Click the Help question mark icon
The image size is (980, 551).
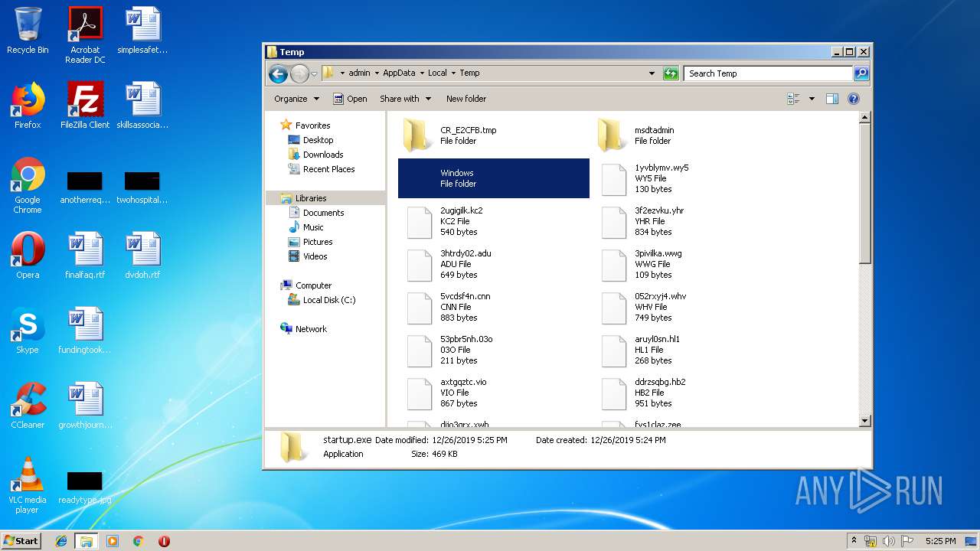[854, 99]
